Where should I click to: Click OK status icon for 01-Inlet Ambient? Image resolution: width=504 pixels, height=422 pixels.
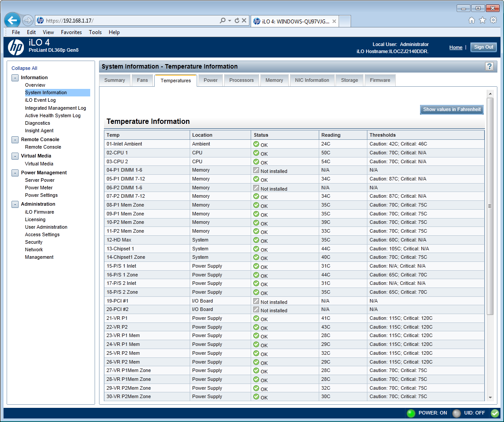(x=256, y=144)
